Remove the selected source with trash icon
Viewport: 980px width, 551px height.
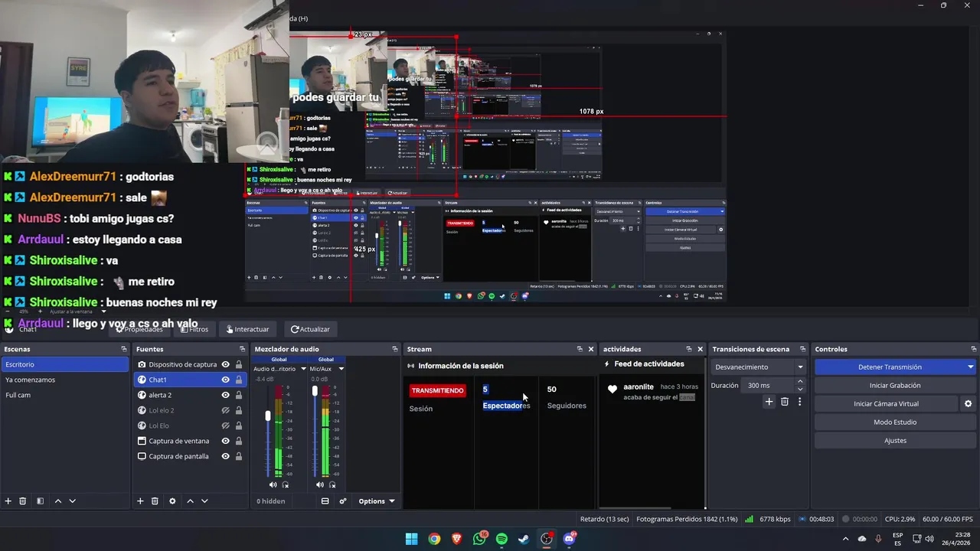pyautogui.click(x=155, y=501)
